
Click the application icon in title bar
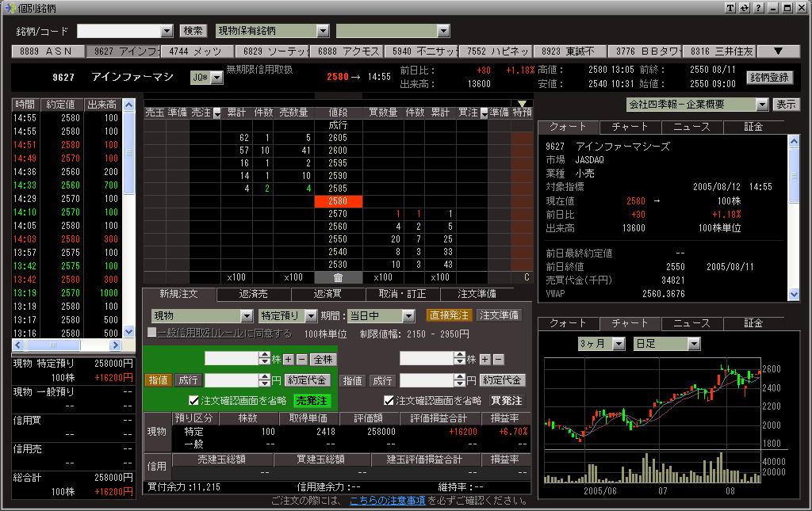(x=10, y=8)
